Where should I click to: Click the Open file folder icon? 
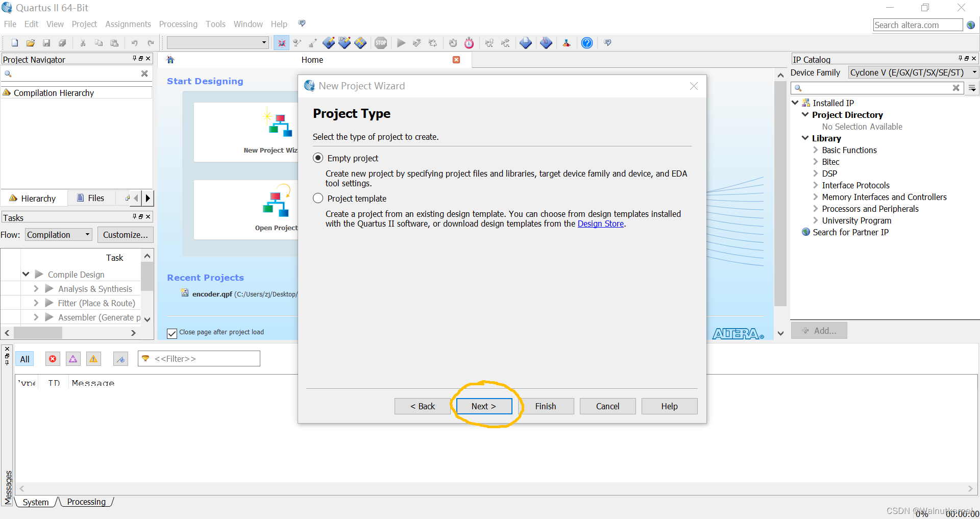[x=31, y=43]
